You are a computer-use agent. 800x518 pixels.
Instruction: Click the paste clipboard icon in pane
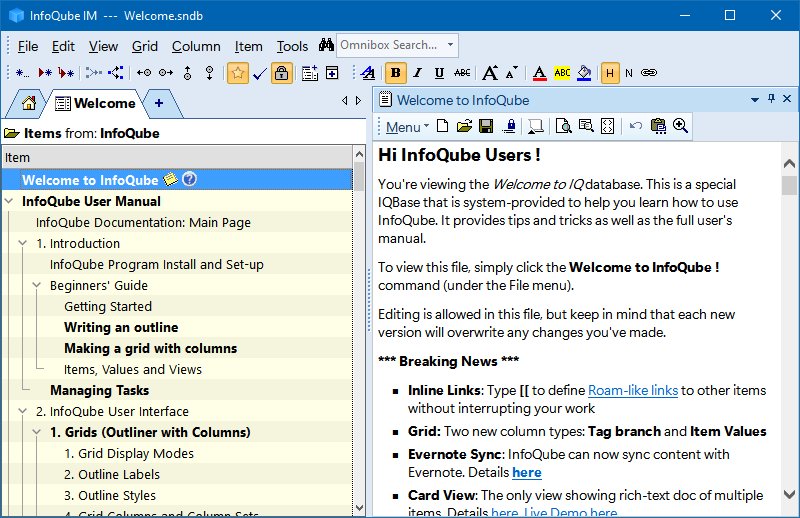point(658,126)
